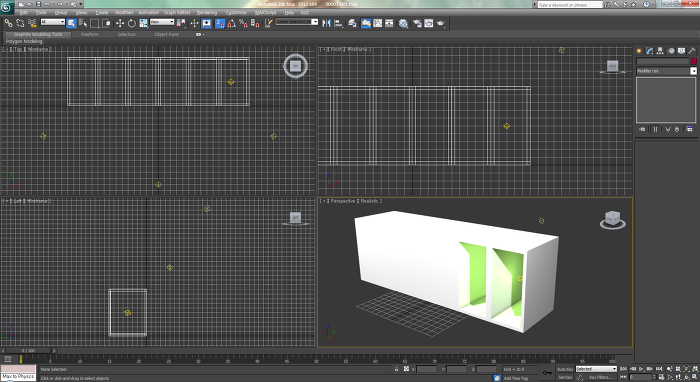
Task: Toggle keyboard shortcut override
Action: [206, 23]
